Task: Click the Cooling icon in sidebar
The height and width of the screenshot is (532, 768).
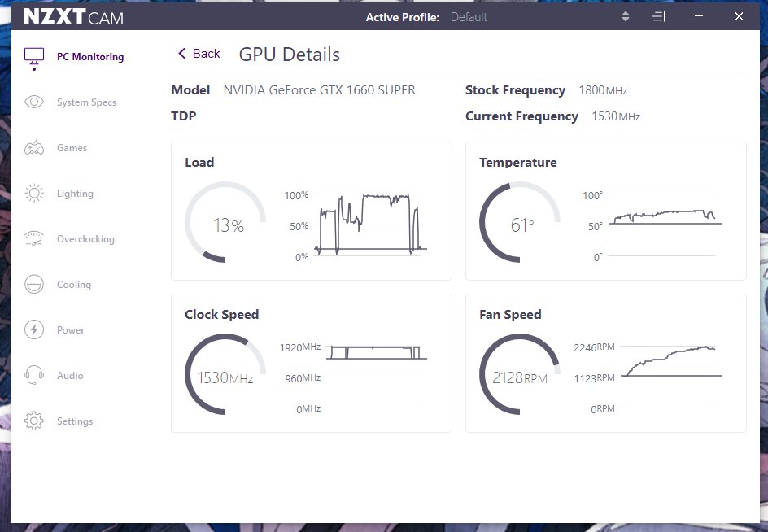Action: tap(34, 284)
